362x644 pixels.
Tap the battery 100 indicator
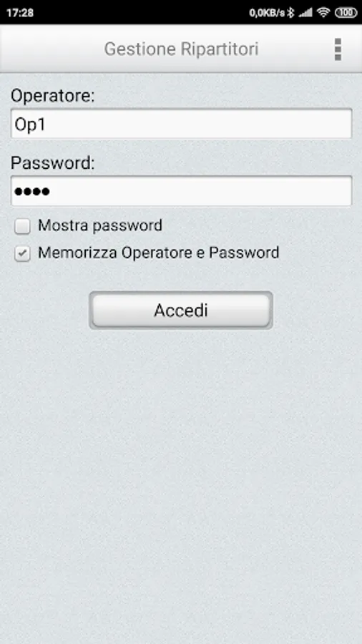[346, 13]
